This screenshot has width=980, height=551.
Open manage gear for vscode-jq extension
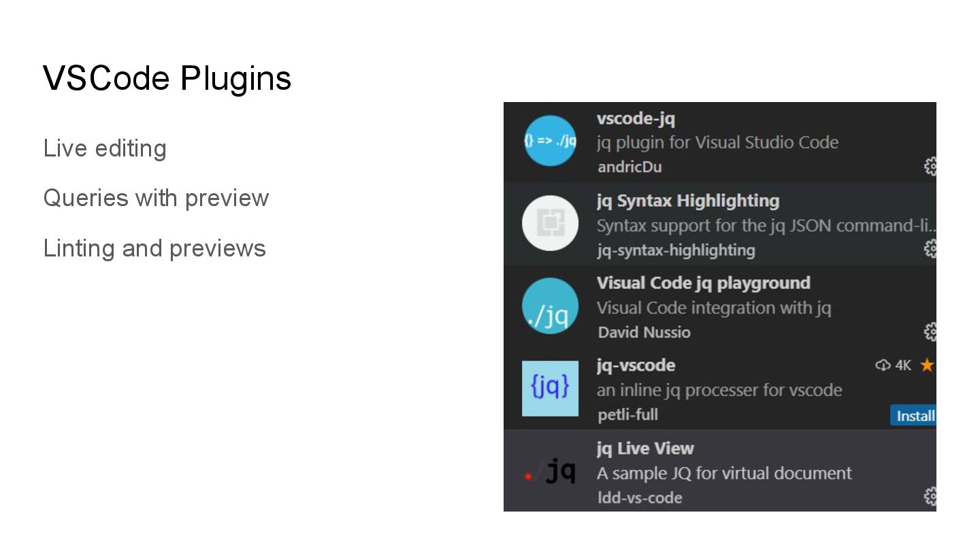coord(930,166)
